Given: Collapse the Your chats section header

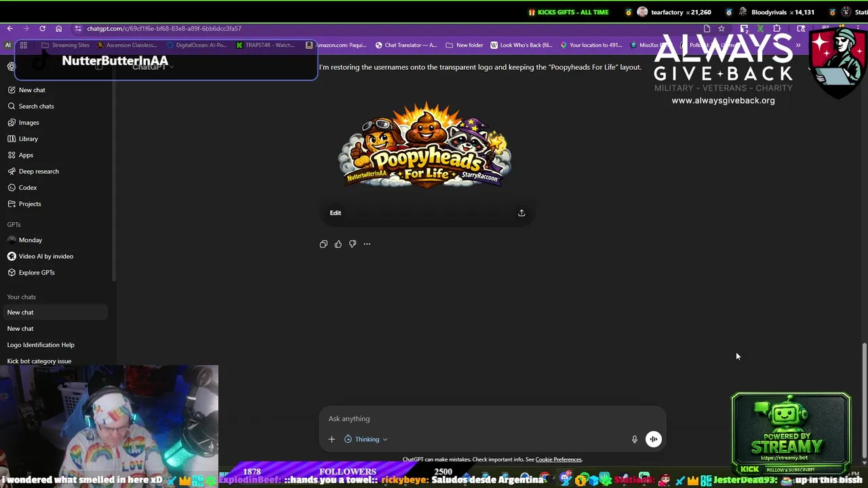Looking at the screenshot, I should (21, 297).
